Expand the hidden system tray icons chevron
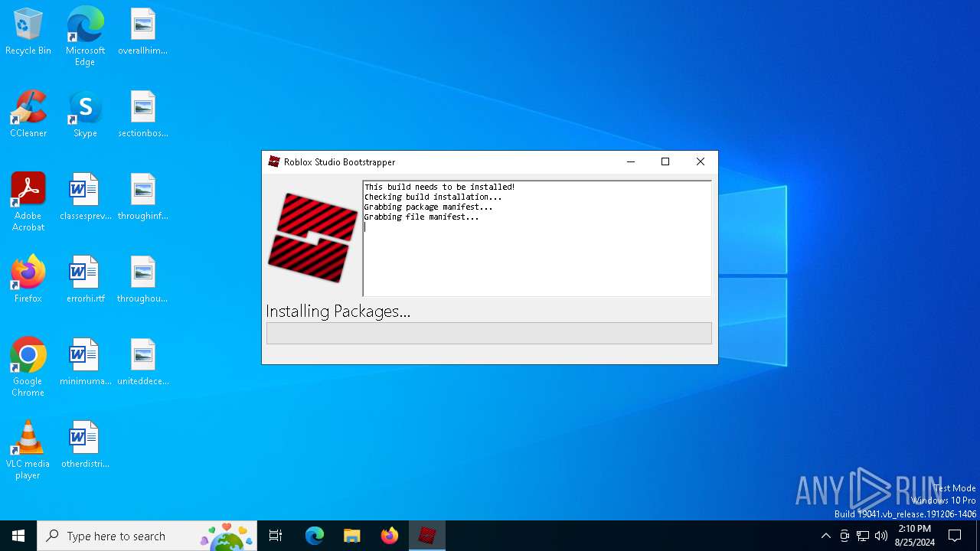 pos(825,536)
